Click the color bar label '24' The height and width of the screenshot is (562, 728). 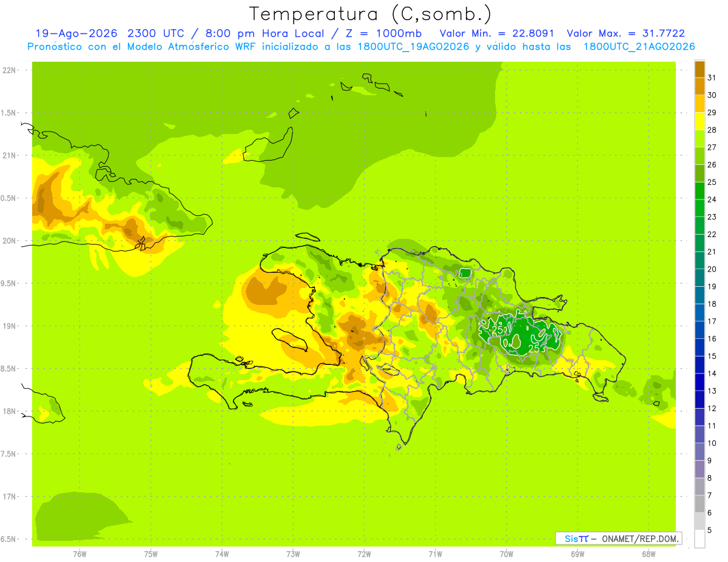(712, 199)
